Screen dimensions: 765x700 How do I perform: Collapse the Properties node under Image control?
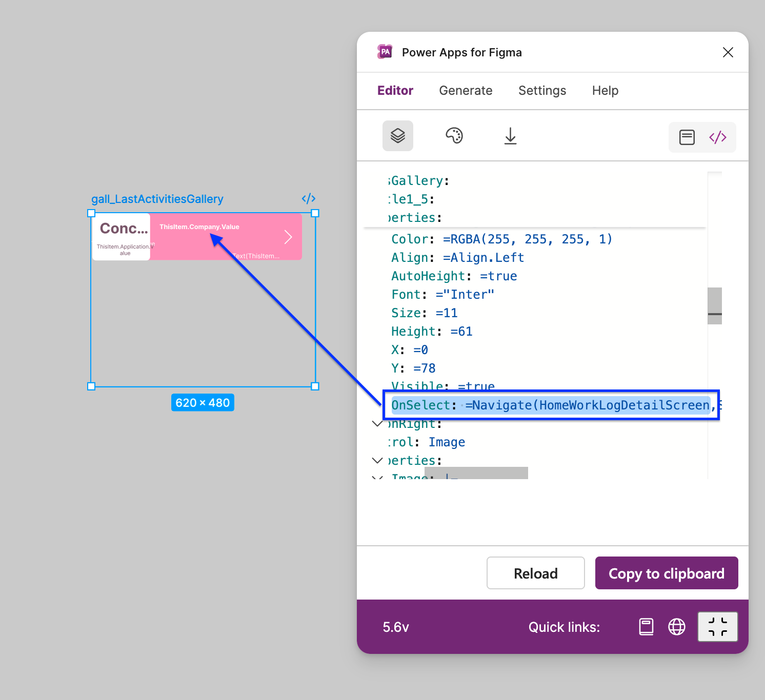(x=377, y=461)
